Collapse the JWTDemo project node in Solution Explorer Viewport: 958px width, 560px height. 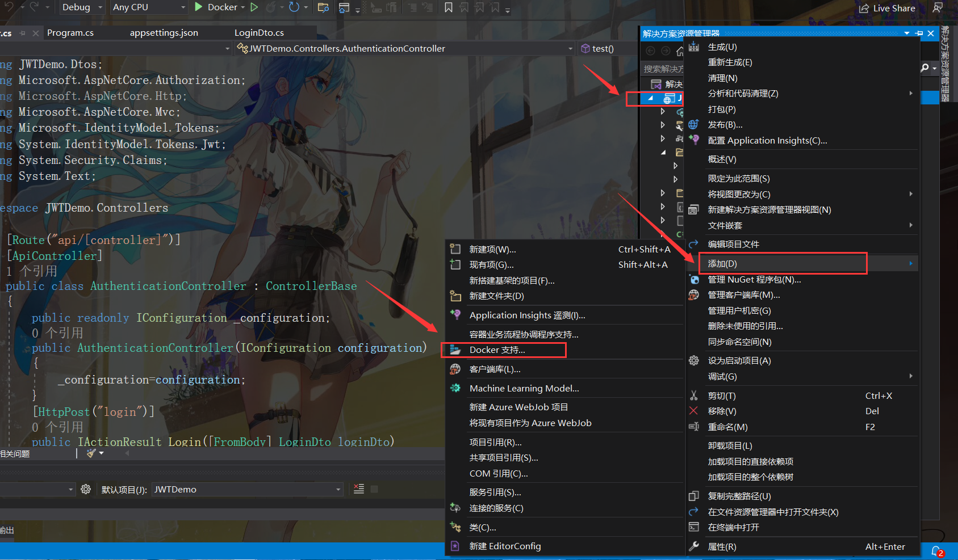(x=651, y=98)
